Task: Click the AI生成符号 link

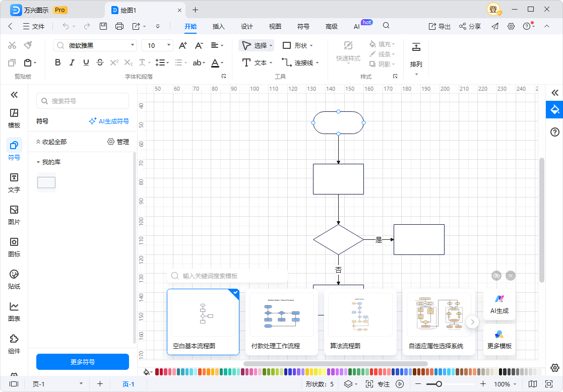Action: coord(109,121)
